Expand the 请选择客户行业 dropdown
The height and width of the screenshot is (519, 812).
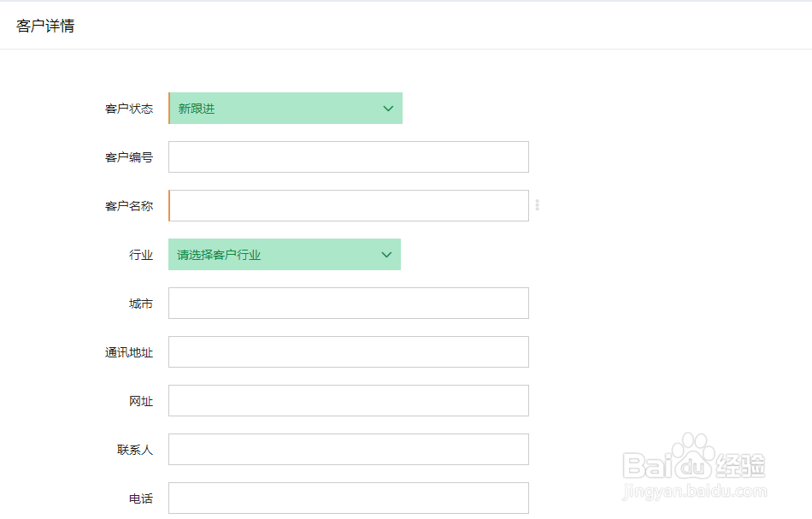[x=272, y=255]
